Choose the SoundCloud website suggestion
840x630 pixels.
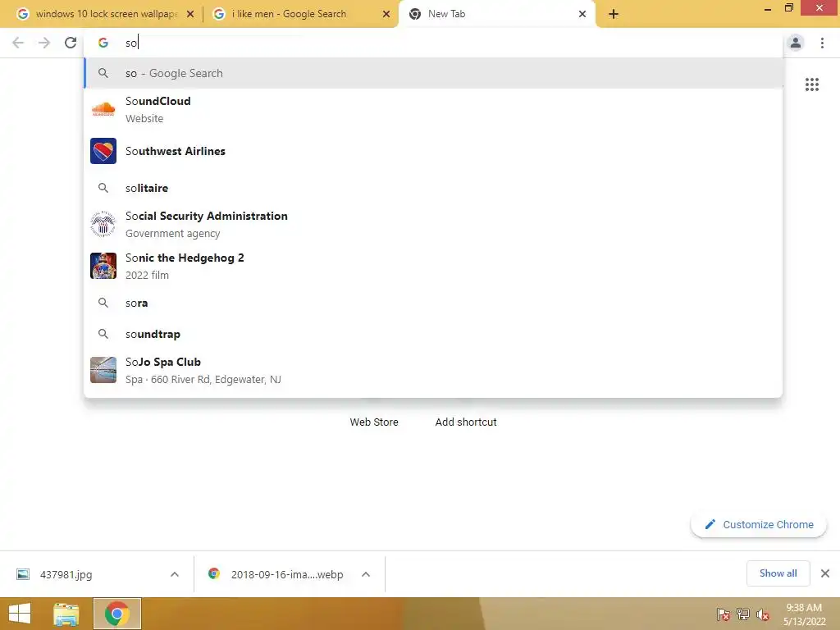click(x=433, y=109)
